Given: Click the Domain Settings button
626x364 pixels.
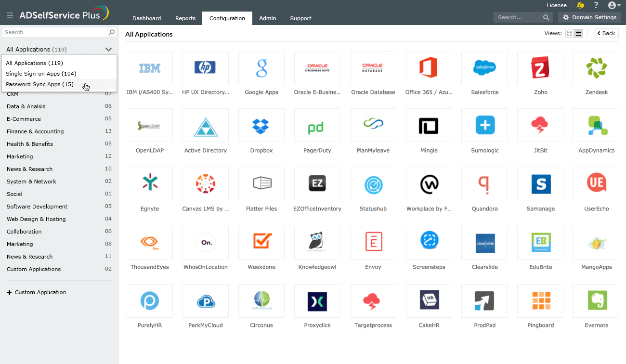Looking at the screenshot, I should pos(589,17).
